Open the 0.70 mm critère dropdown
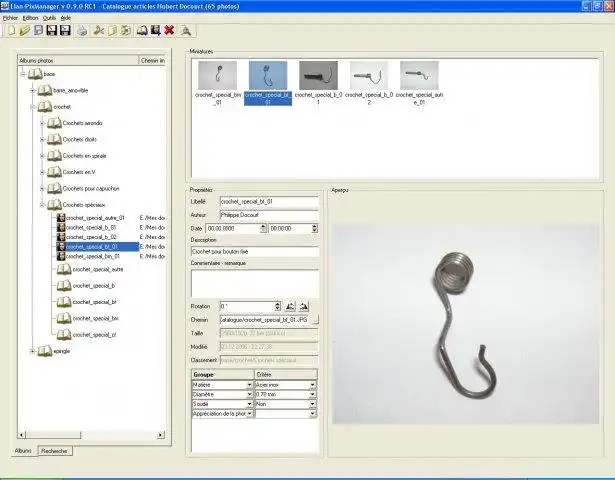Screen dimensions: 615x480 tap(313, 394)
